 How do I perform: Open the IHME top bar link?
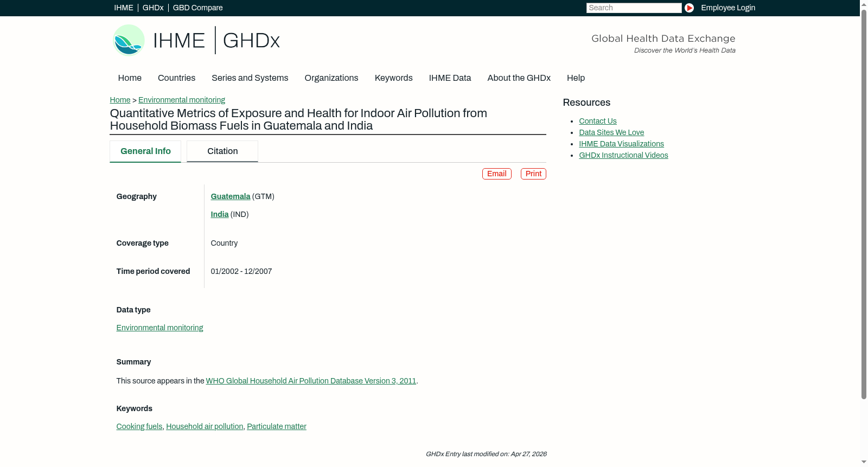[x=124, y=8]
